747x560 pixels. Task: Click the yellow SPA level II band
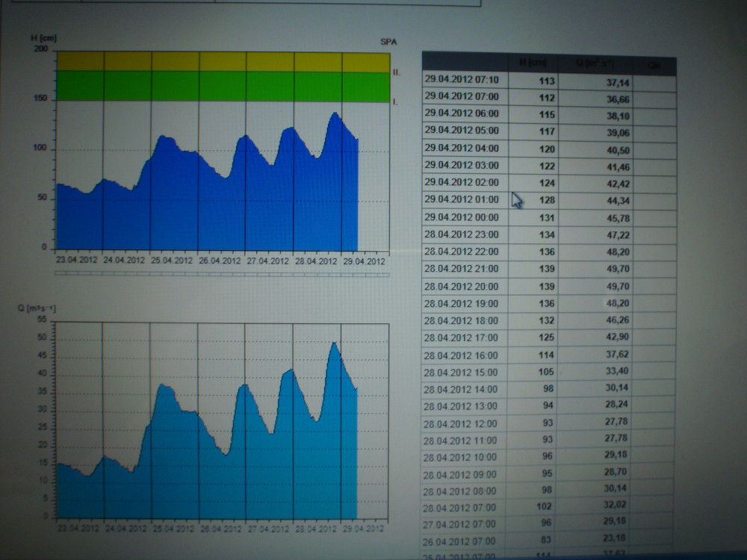coord(223,61)
